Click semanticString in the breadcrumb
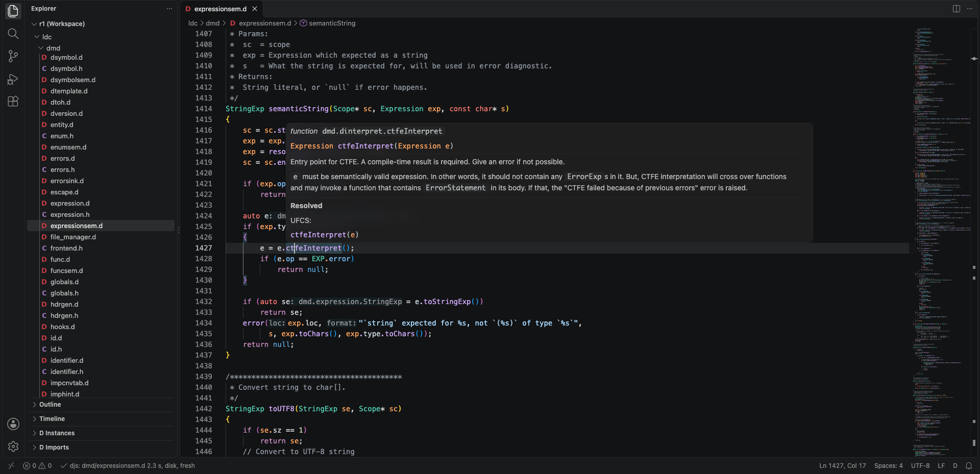 click(332, 23)
